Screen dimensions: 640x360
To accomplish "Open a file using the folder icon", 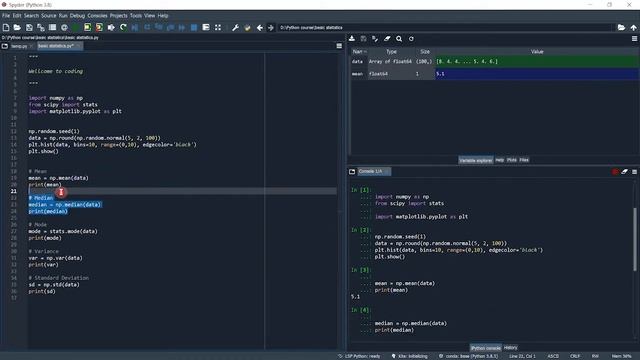I will 17,27.
